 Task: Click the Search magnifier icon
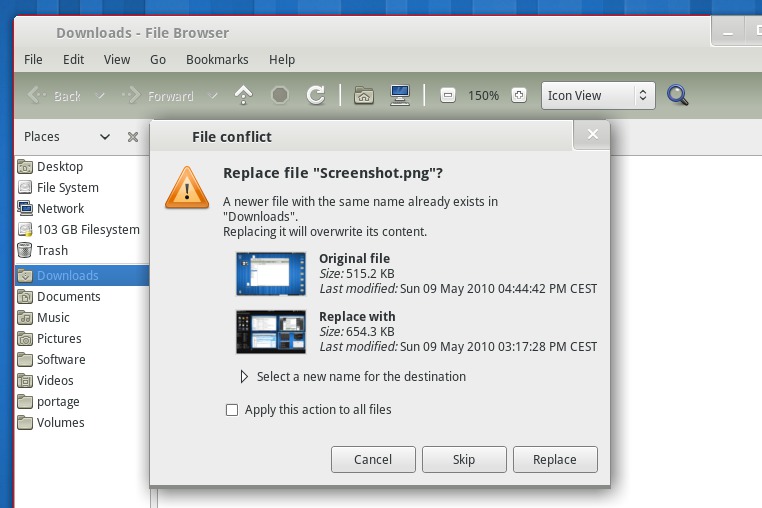(x=677, y=95)
